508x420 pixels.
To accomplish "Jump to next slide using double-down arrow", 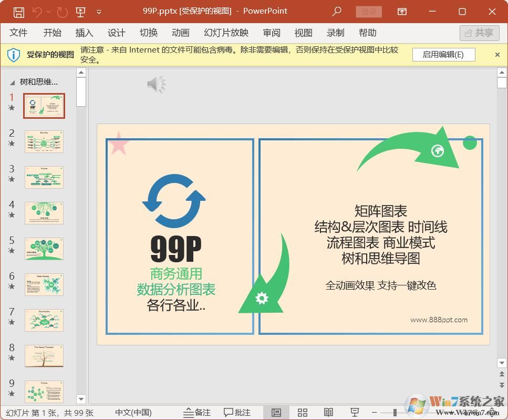I will point(502,385).
